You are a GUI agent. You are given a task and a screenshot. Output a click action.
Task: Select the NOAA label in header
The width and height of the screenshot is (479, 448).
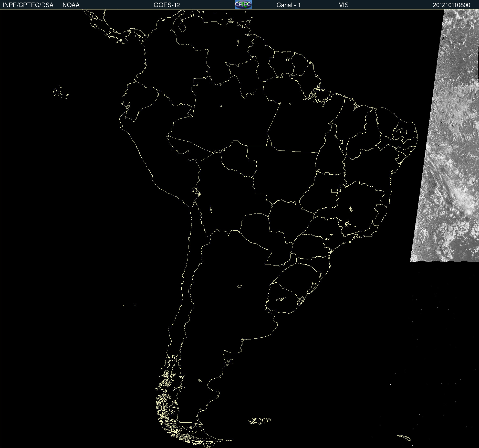pos(71,5)
